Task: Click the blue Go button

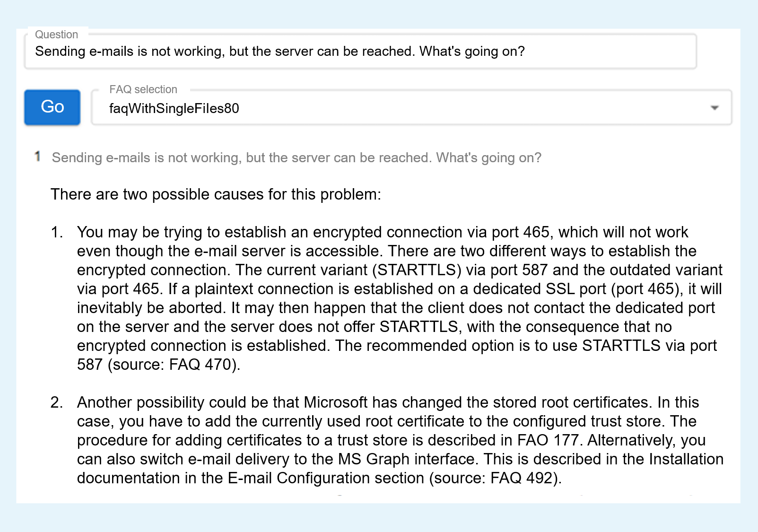Action: (52, 107)
